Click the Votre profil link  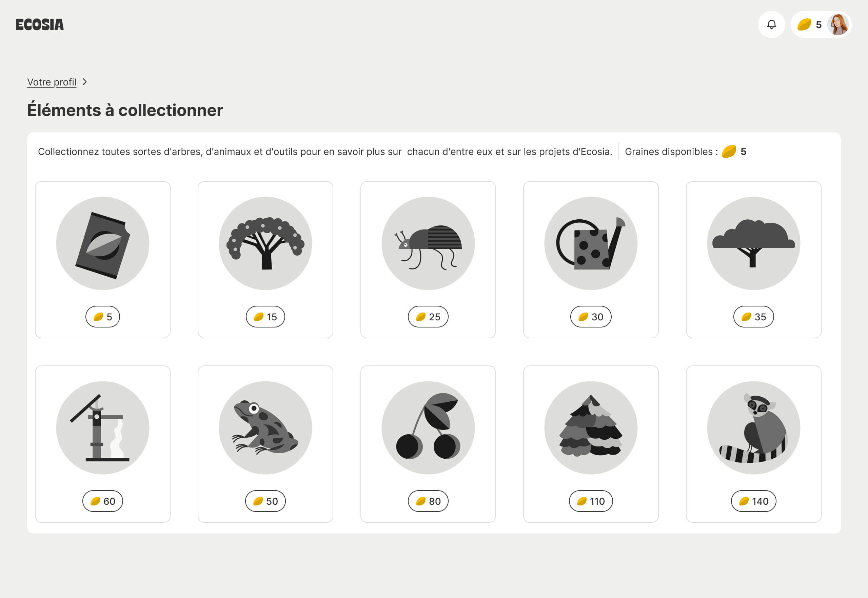tap(52, 82)
